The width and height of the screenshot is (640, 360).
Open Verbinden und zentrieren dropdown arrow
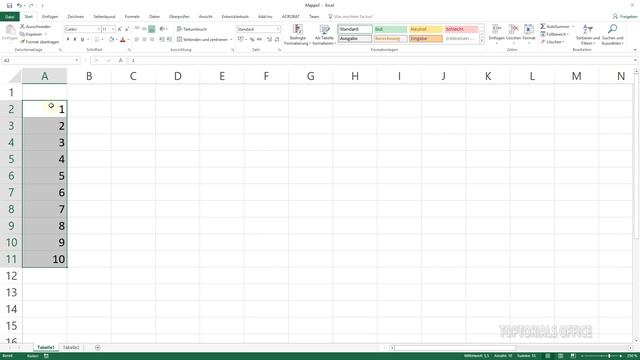tap(231, 40)
